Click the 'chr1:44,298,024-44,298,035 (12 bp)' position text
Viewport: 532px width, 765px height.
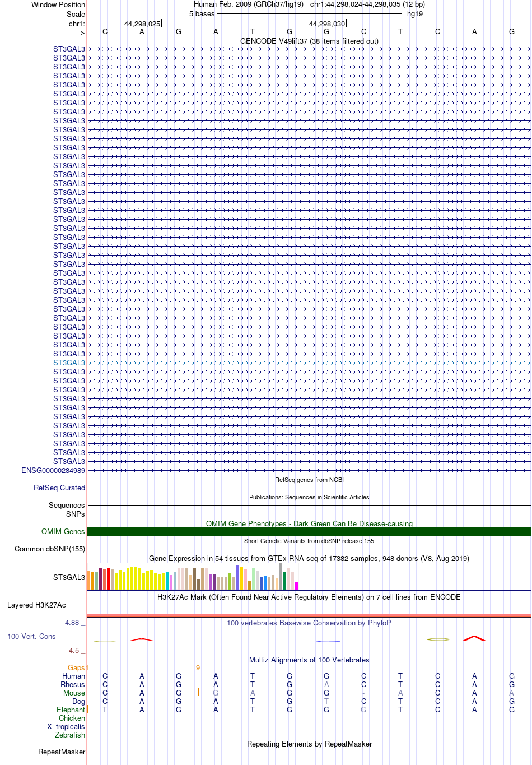point(367,4)
